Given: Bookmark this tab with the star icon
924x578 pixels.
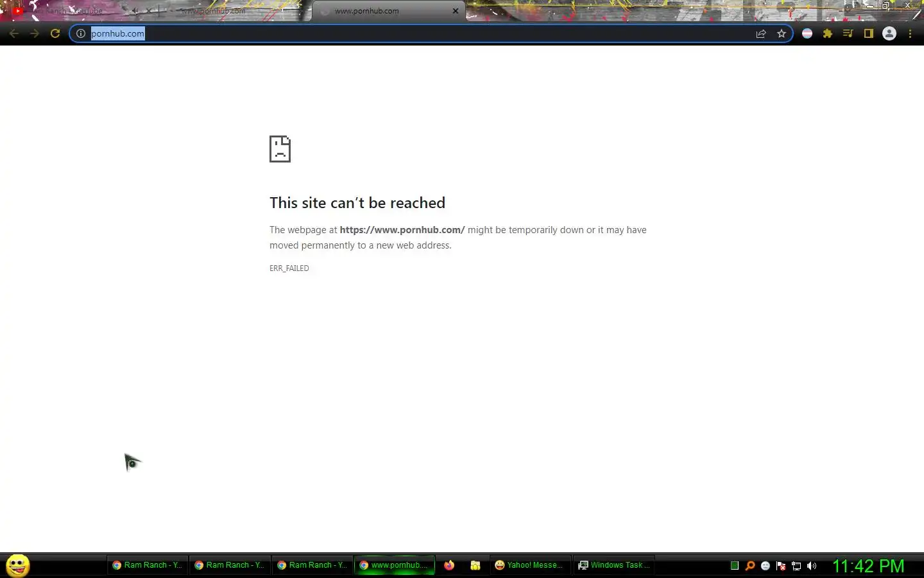Looking at the screenshot, I should [x=782, y=33].
